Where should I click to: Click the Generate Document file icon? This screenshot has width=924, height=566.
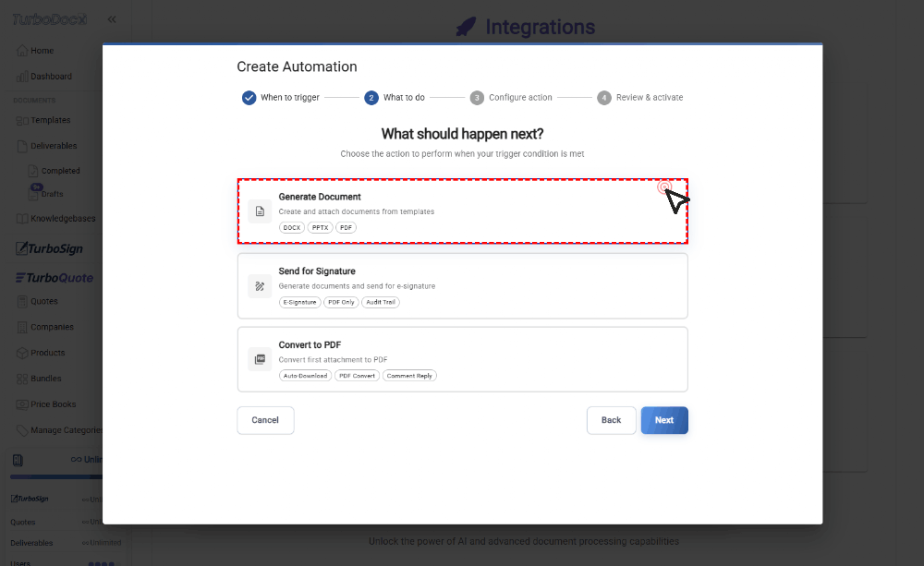(260, 211)
